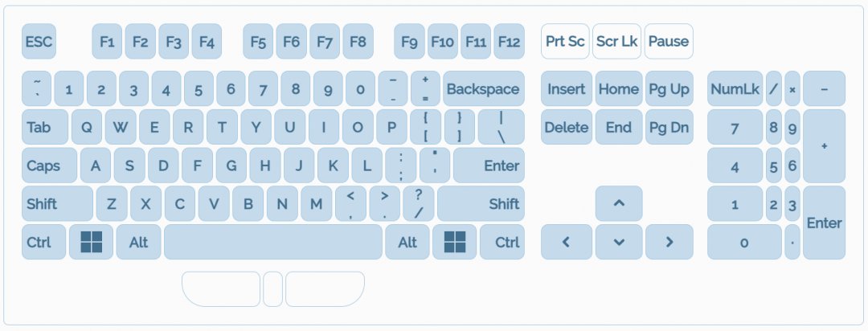Click the numpad multiply (×) key
868x331 pixels.
click(792, 88)
